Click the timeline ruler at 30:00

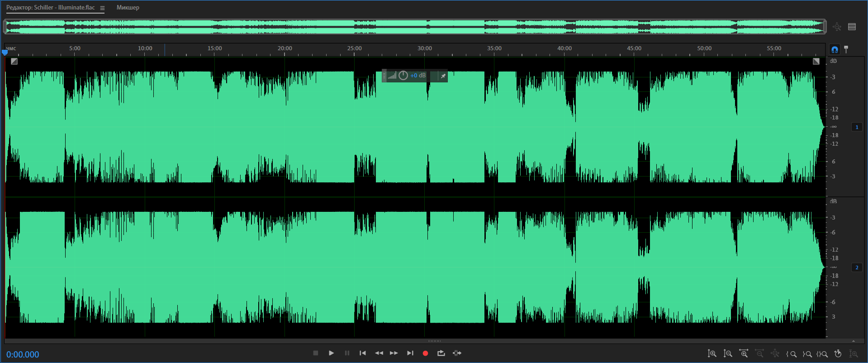(x=425, y=48)
